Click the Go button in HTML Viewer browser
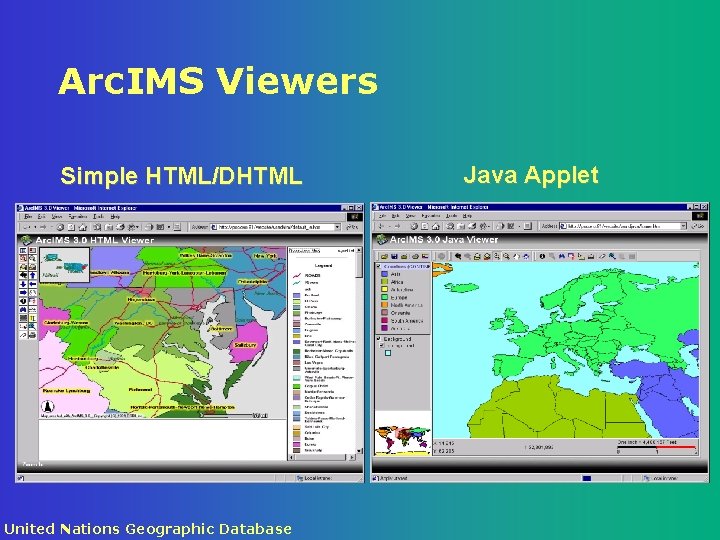The image size is (720, 540). [352, 227]
